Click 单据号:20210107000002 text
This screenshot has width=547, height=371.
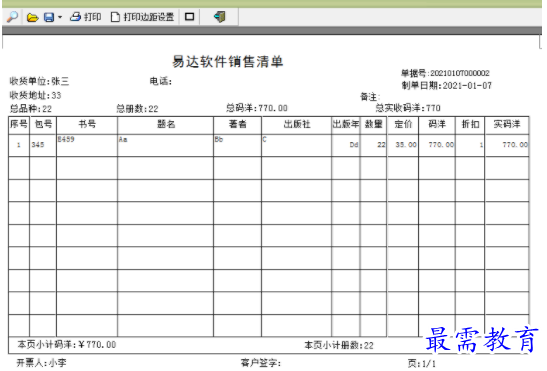point(445,73)
